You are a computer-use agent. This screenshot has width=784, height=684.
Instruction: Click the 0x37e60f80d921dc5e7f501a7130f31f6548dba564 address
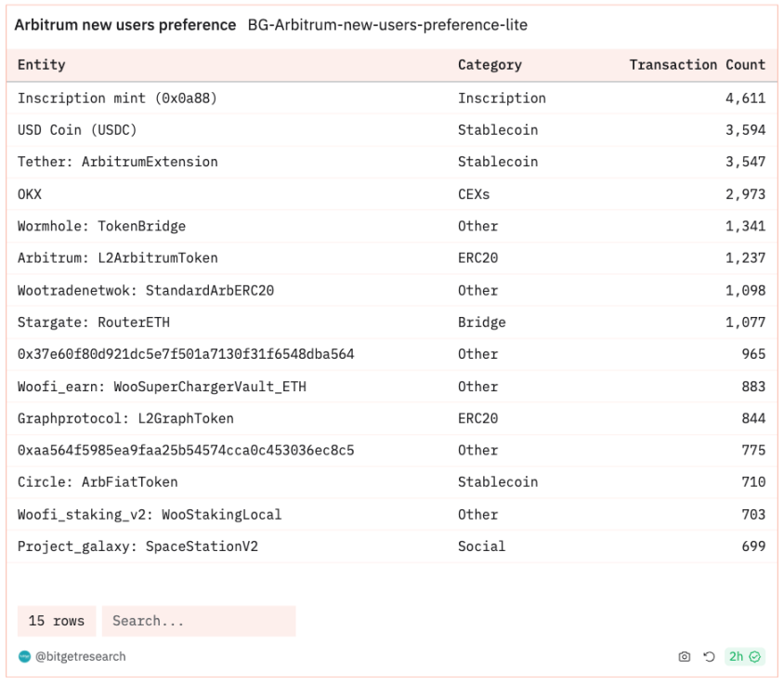(x=186, y=354)
